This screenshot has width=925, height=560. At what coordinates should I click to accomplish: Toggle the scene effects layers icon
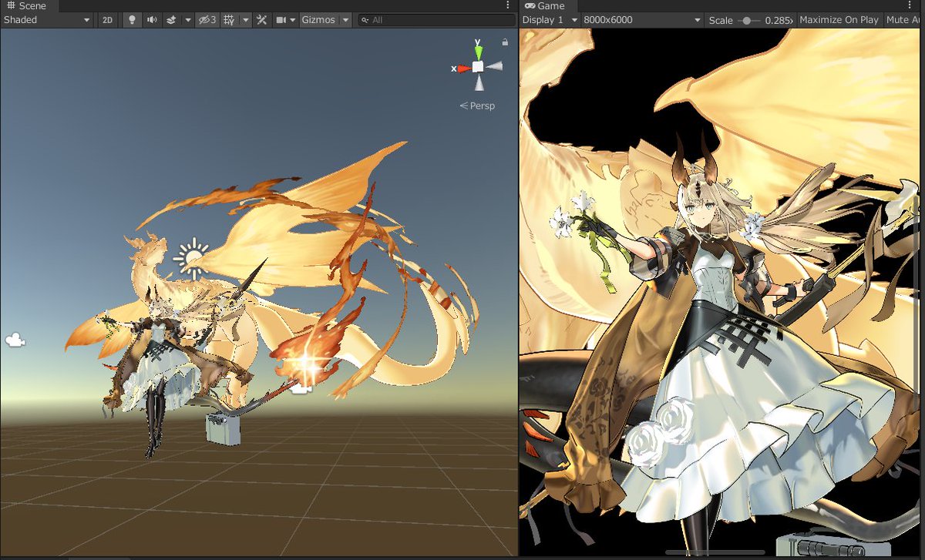point(172,20)
